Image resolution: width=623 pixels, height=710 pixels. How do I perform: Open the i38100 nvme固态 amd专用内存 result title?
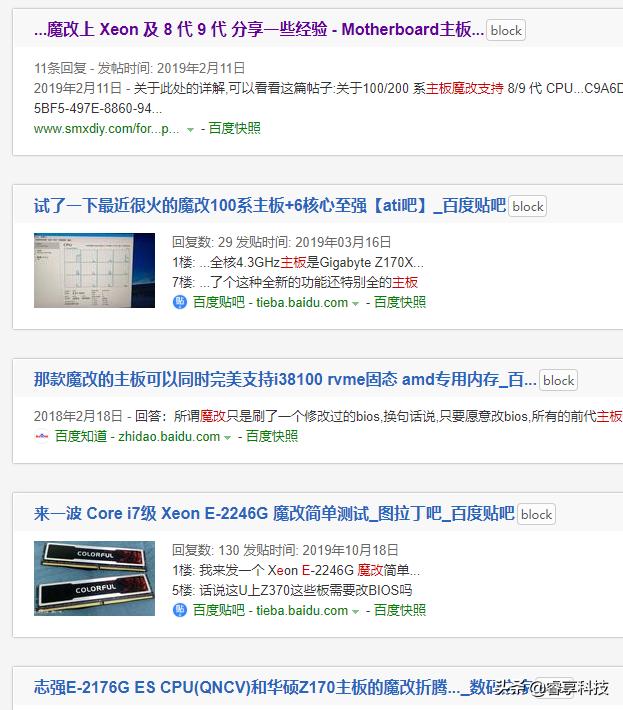coord(285,379)
